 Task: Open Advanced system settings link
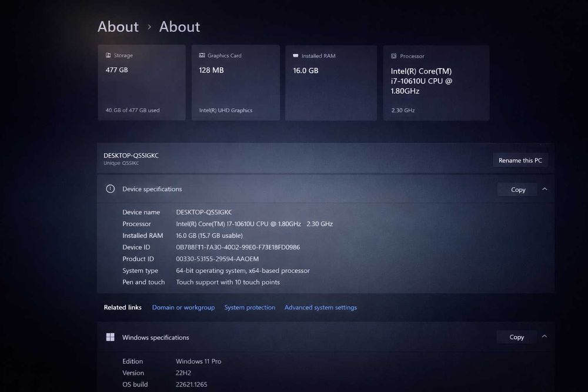pyautogui.click(x=320, y=307)
